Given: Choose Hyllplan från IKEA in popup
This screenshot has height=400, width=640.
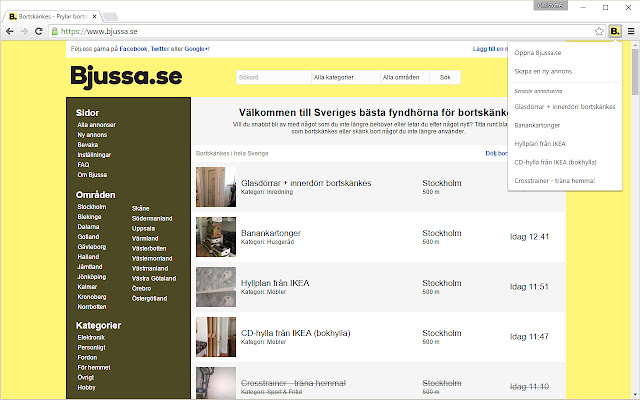Looking at the screenshot, I should tap(540, 144).
